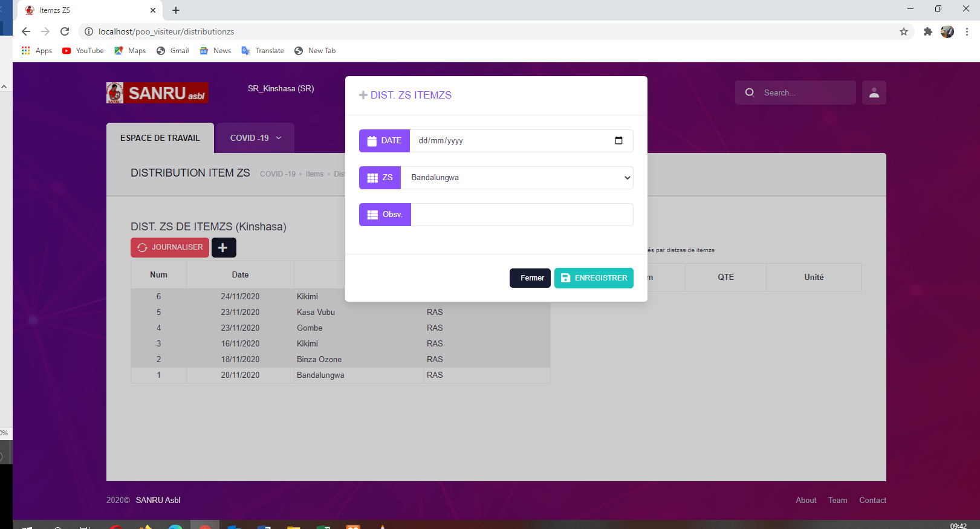The width and height of the screenshot is (980, 529).
Task: Open the calendar picker in date field
Action: click(618, 141)
